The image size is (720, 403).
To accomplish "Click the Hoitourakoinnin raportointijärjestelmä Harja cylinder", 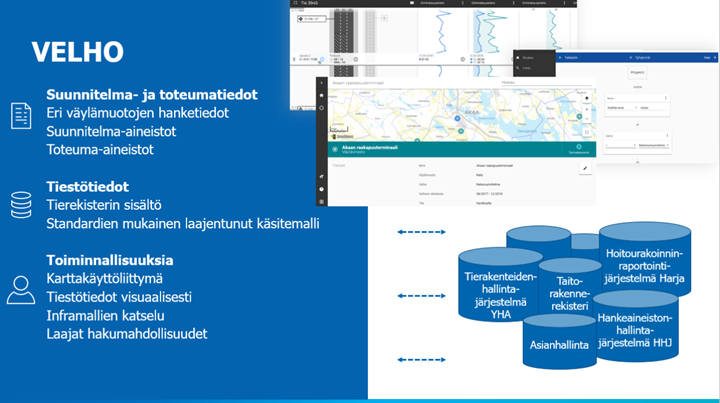I will tap(644, 260).
